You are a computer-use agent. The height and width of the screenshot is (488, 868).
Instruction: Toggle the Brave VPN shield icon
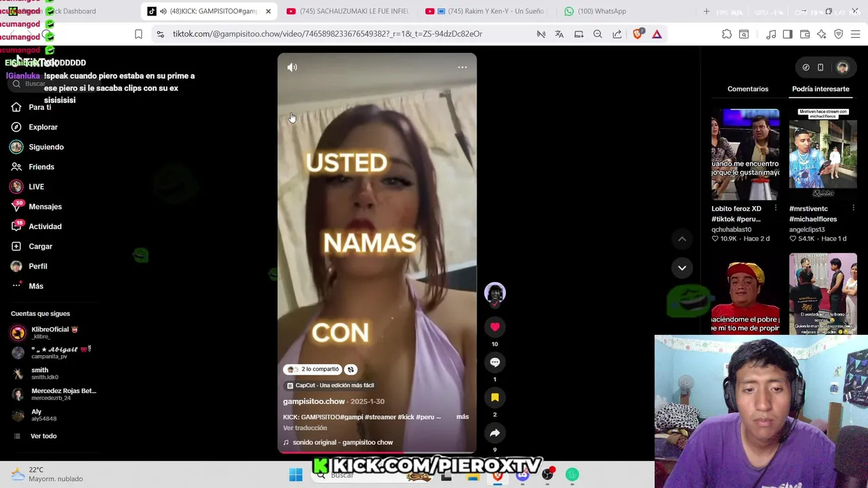[839, 34]
